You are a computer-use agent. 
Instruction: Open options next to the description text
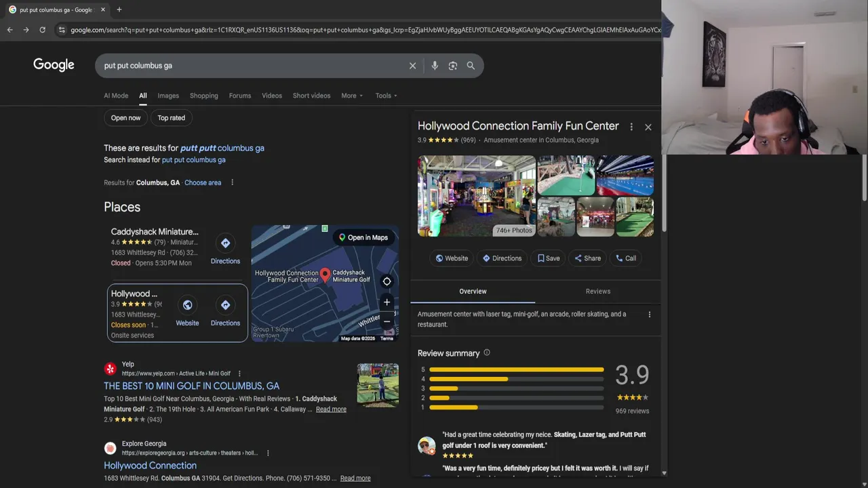pyautogui.click(x=649, y=314)
